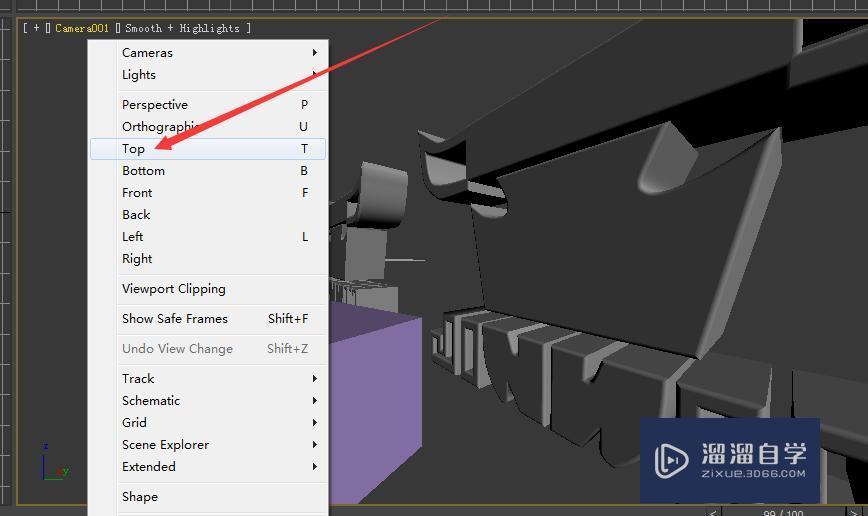Screen dimensions: 868x516
Task: Switch to Left view
Action: 208,237
